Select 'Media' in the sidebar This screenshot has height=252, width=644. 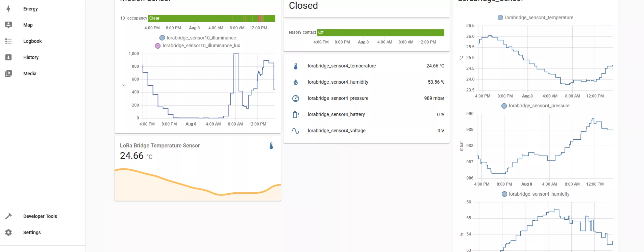click(30, 73)
